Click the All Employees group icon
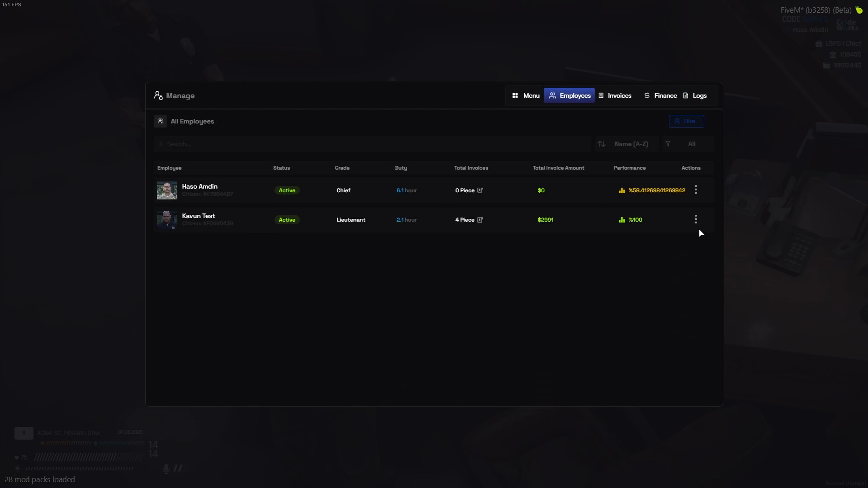Image resolution: width=868 pixels, height=488 pixels. [161, 121]
